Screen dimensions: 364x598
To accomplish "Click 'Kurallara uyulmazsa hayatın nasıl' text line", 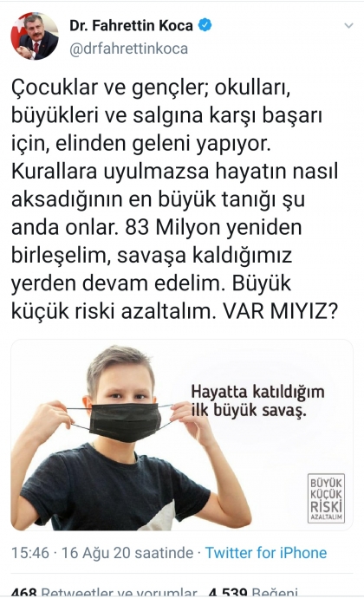I will (x=175, y=172).
